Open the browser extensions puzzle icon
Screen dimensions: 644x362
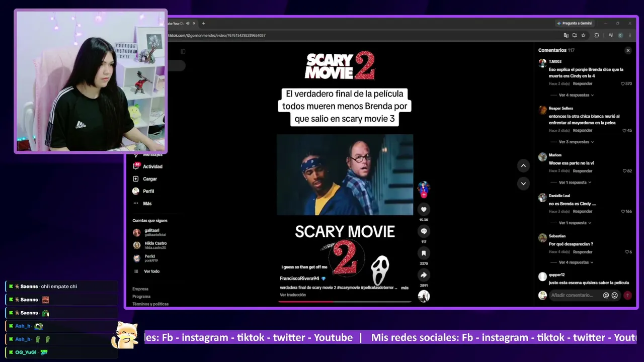pos(597,35)
